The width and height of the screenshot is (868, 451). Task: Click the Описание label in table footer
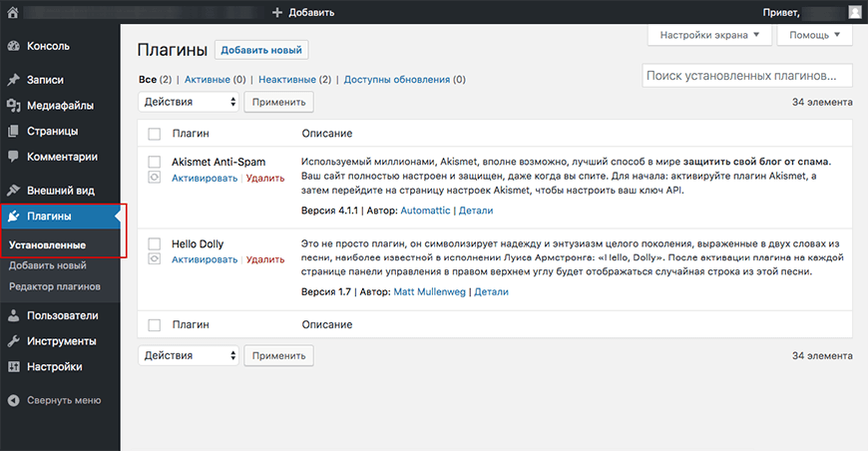click(x=327, y=325)
